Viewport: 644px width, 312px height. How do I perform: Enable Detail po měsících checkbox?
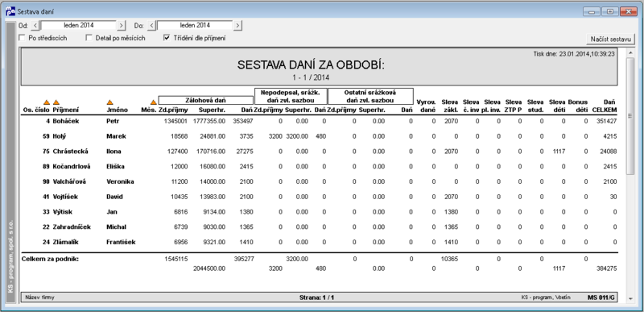point(89,38)
